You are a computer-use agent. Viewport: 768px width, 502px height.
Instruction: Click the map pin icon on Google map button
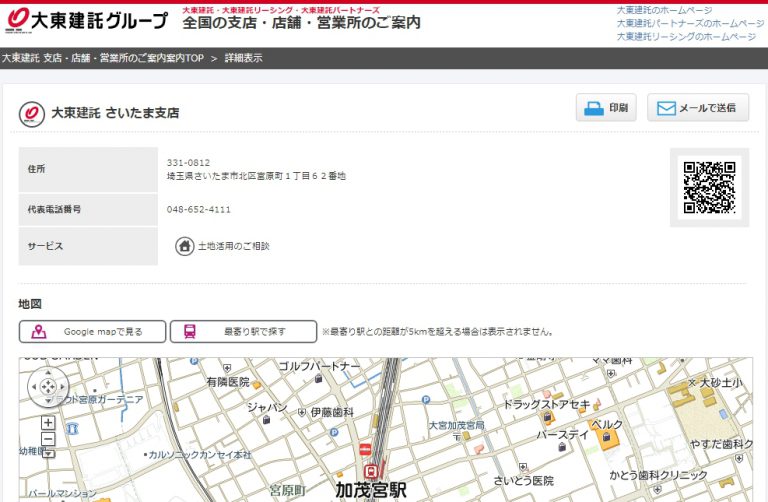pos(39,331)
